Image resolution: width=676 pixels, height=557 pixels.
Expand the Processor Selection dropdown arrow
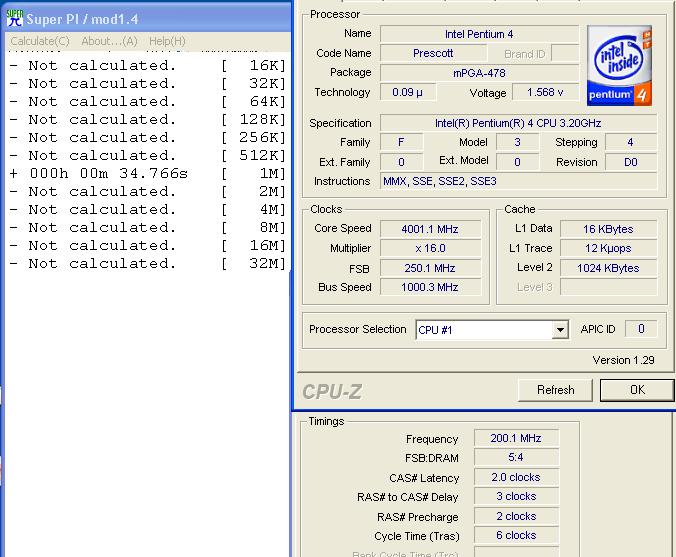(x=560, y=330)
